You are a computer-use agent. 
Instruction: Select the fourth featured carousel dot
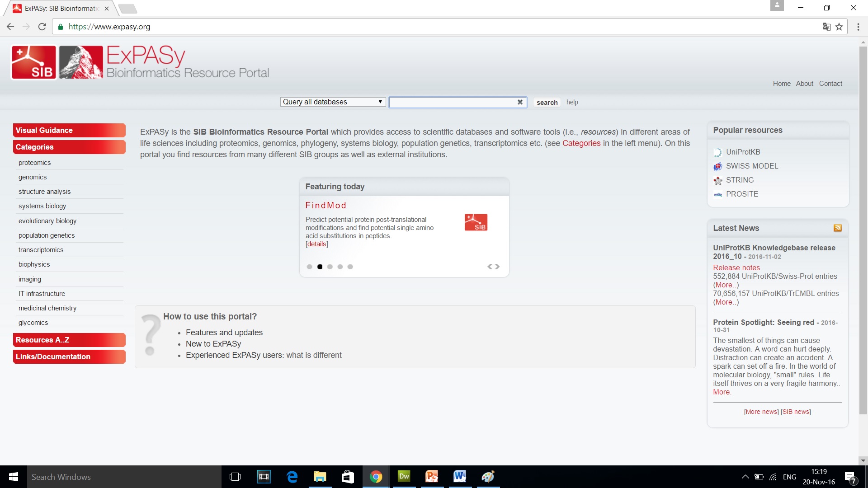[340, 267]
